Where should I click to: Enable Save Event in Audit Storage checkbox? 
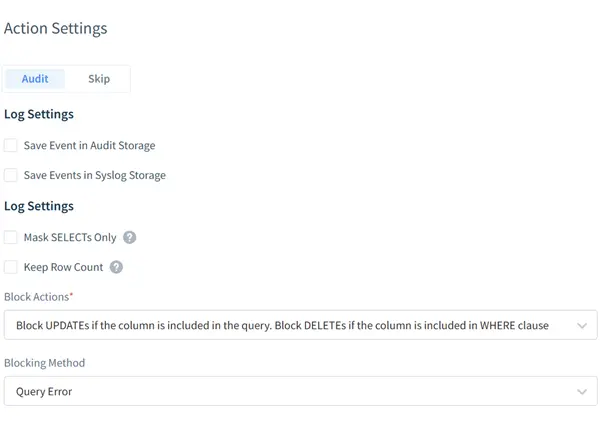tap(10, 145)
